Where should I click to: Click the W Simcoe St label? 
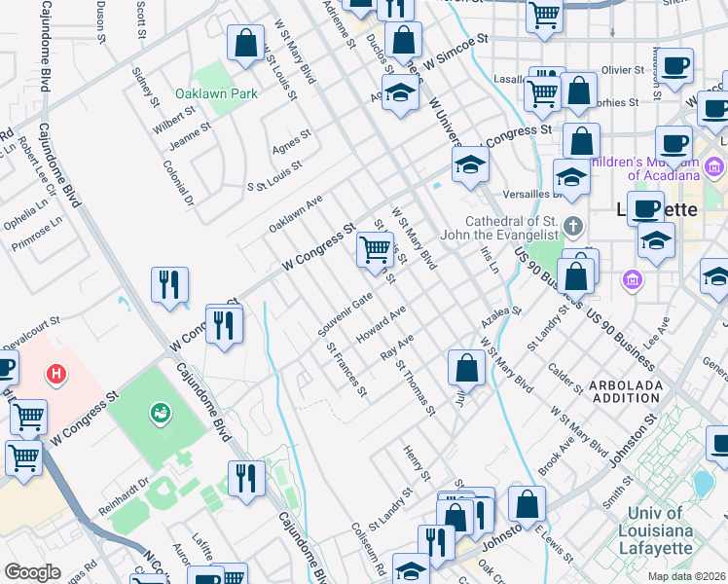pos(455,52)
